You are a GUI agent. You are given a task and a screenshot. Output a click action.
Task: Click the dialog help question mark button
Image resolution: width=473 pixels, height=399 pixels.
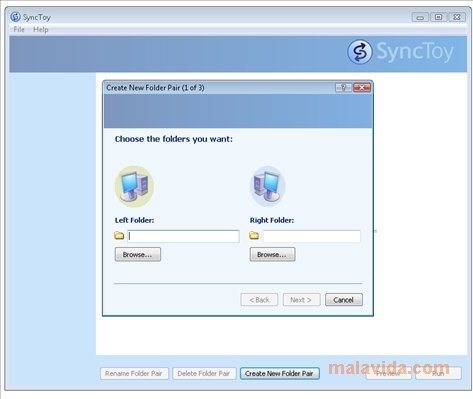click(x=343, y=88)
